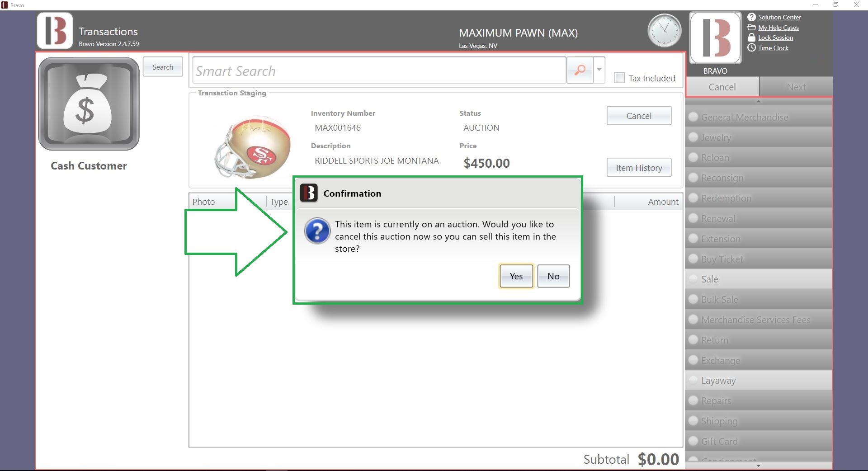Open the Solution Center link

point(779,17)
